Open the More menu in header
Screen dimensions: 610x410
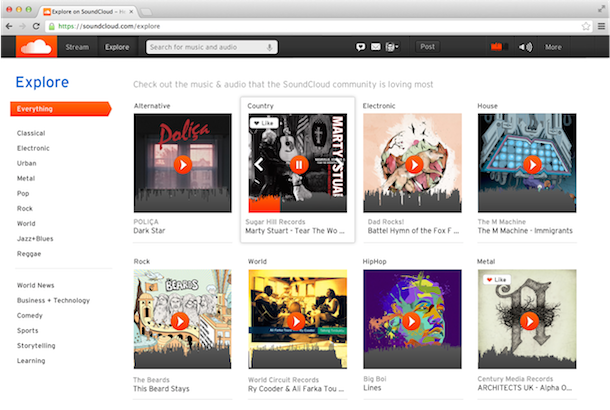[553, 47]
